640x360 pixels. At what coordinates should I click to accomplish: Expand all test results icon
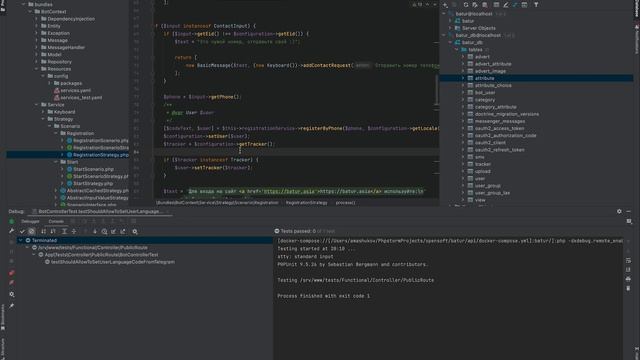pyautogui.click(x=64, y=231)
